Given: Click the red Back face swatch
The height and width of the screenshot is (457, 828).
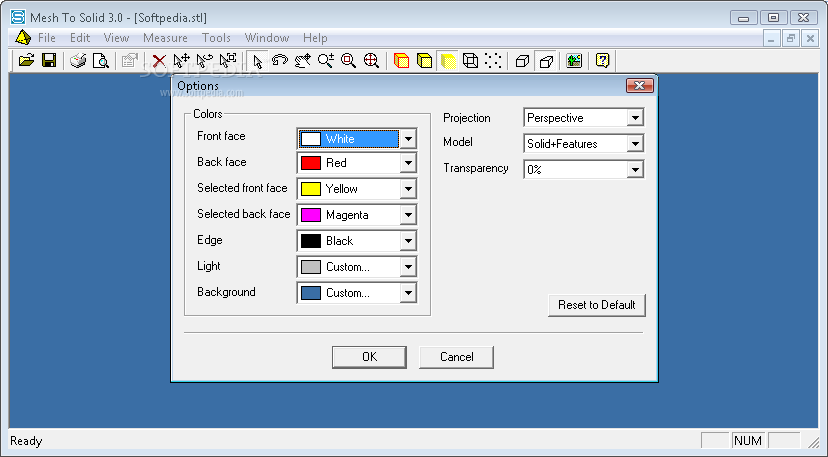Looking at the screenshot, I should (x=310, y=163).
